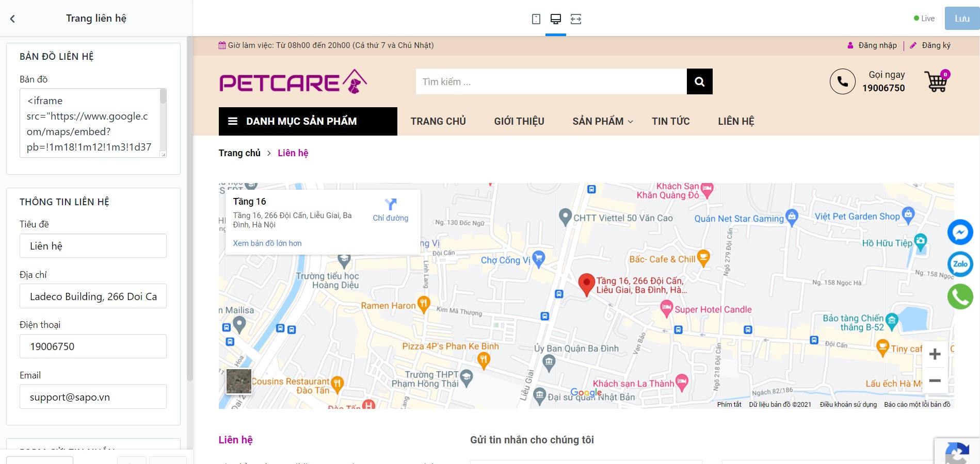Viewport: 980px width, 464px height.
Task: Click the sidebar panel vertical scrollbar
Action: 189,208
